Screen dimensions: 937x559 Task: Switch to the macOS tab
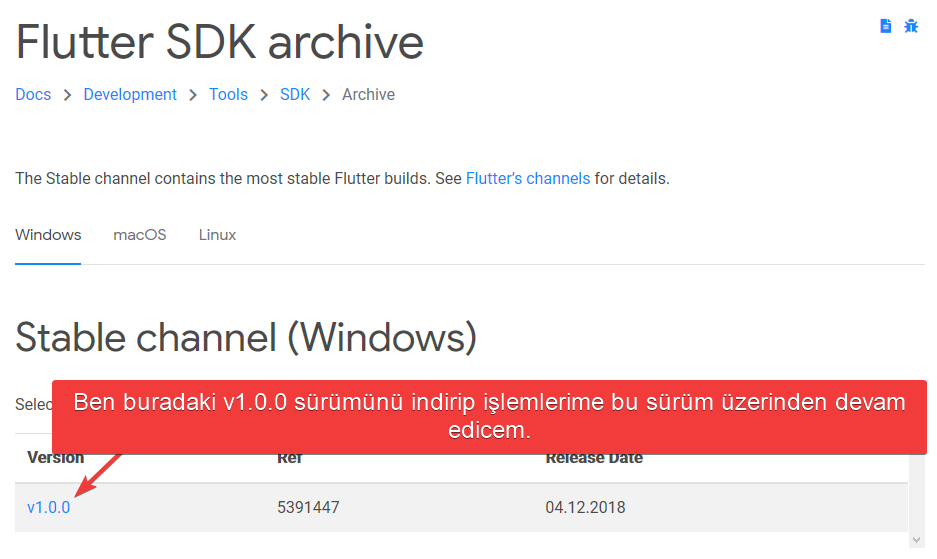140,235
